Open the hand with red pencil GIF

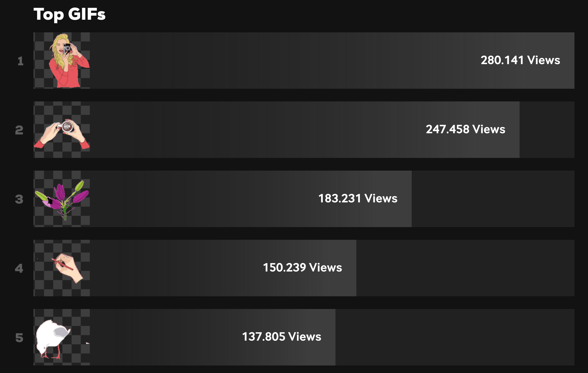coord(62,268)
